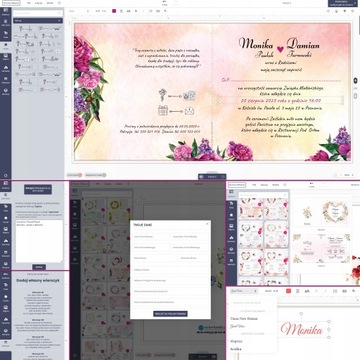Open the font family dropdown in main toolbar
The width and height of the screenshot is (360, 360).
[79, 11]
